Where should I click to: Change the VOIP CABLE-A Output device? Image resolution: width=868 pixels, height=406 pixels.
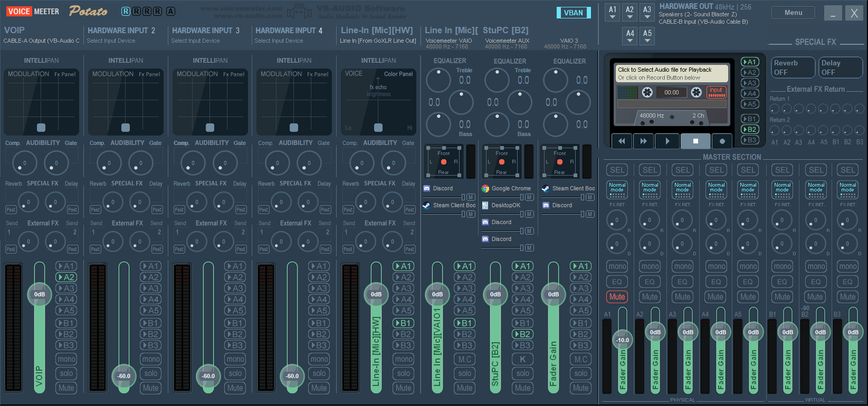(x=41, y=41)
